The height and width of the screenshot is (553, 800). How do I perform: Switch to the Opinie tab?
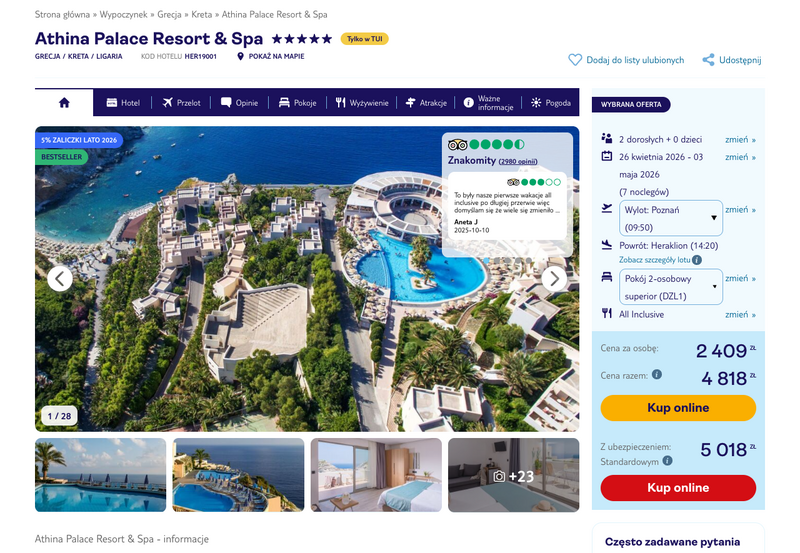(239, 103)
